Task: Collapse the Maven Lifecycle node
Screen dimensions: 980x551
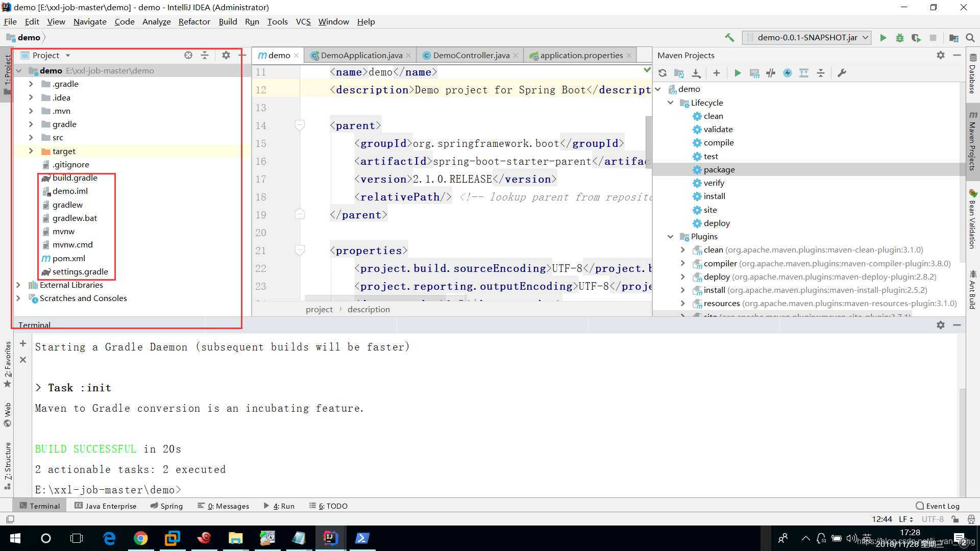Action: pyautogui.click(x=670, y=103)
